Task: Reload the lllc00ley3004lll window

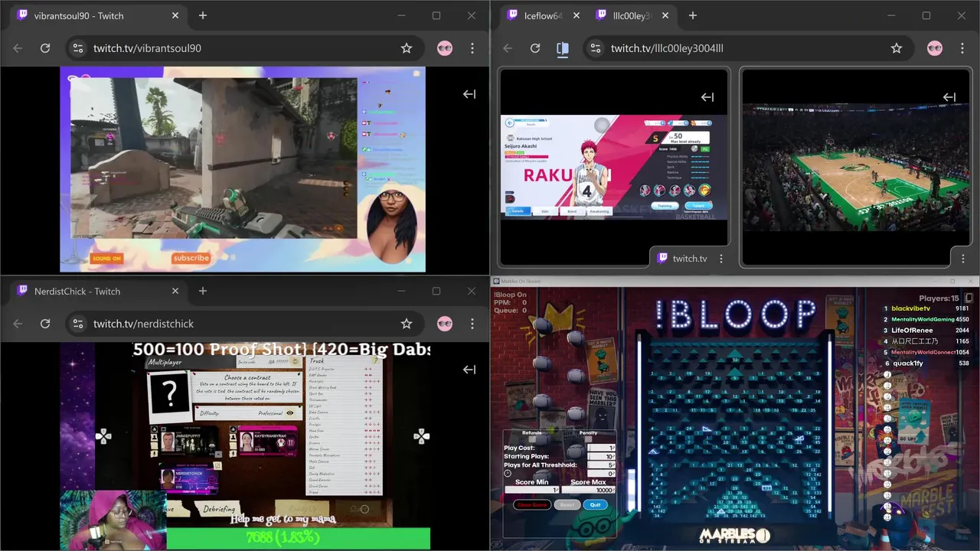Action: click(535, 48)
